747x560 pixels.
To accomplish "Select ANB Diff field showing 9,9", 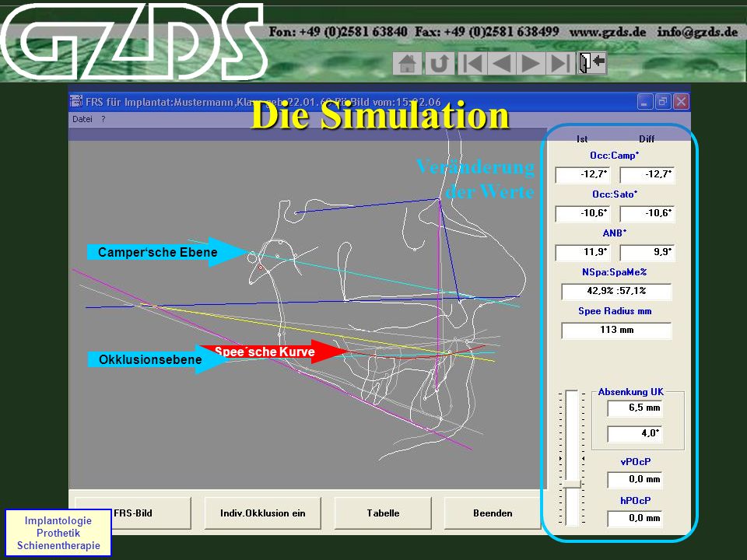I will 647,252.
